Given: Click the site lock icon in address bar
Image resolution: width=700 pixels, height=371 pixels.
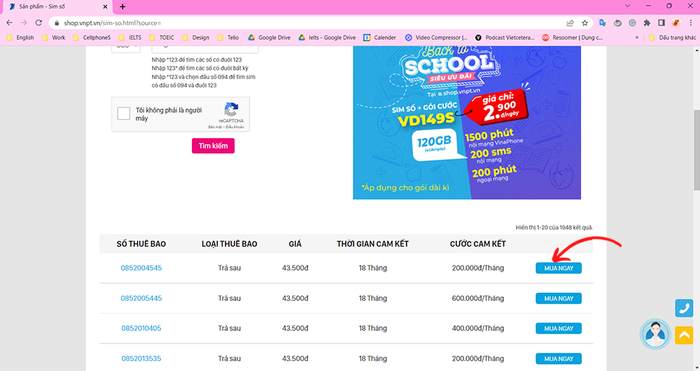Looking at the screenshot, I should click(56, 23).
